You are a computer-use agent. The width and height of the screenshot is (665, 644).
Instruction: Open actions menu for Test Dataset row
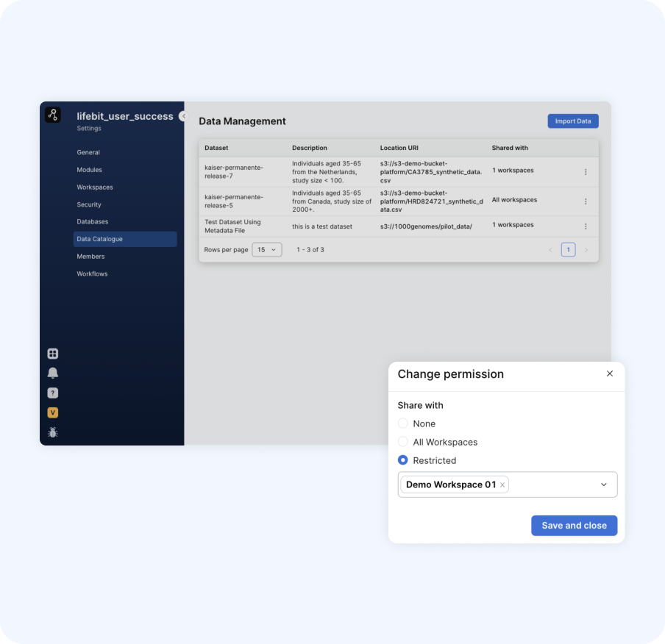coord(586,226)
